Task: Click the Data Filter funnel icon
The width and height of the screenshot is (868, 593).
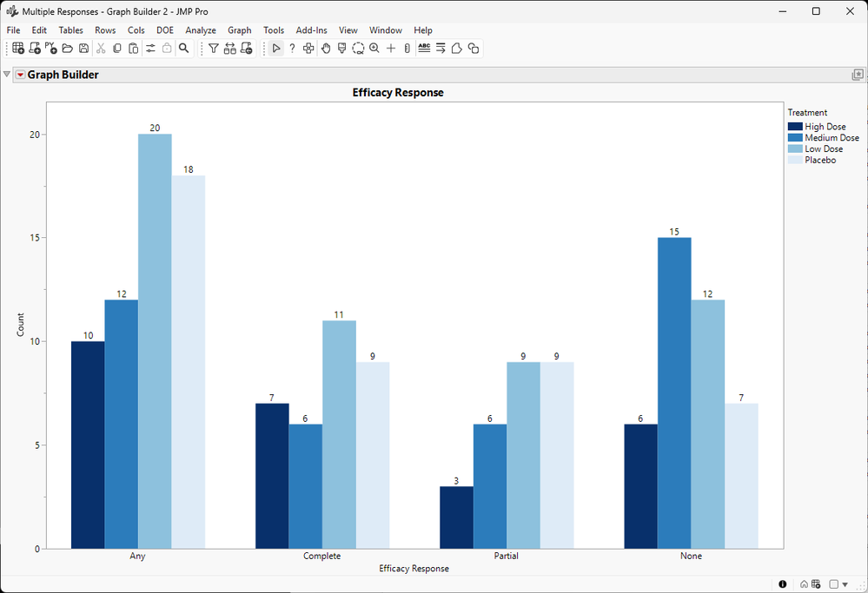Action: [214, 49]
